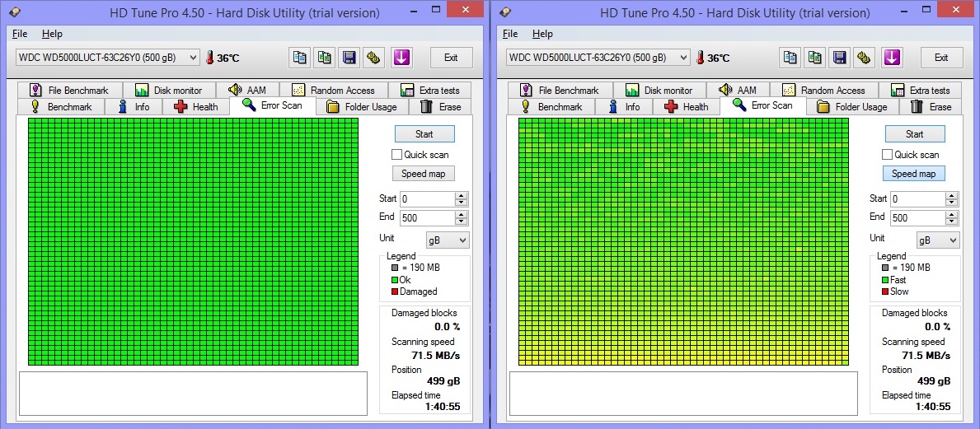Open Help menu in right window
The image size is (980, 429).
point(543,34)
